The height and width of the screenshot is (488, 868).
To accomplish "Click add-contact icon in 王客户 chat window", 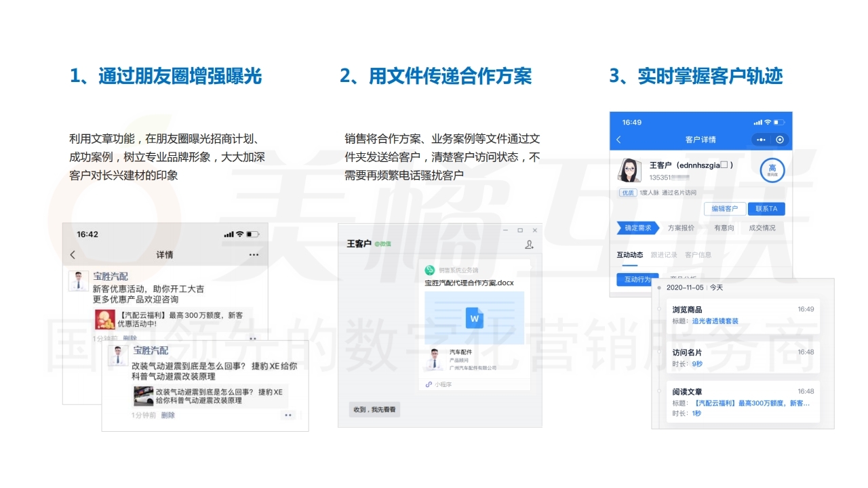I will (x=529, y=245).
